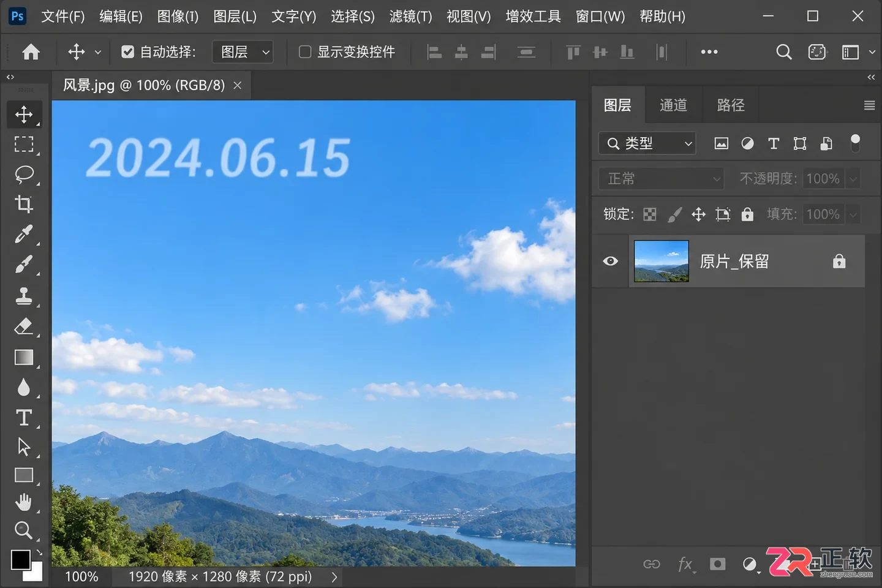Pick the Blur droplet tool
This screenshot has width=882, height=588.
pos(24,388)
